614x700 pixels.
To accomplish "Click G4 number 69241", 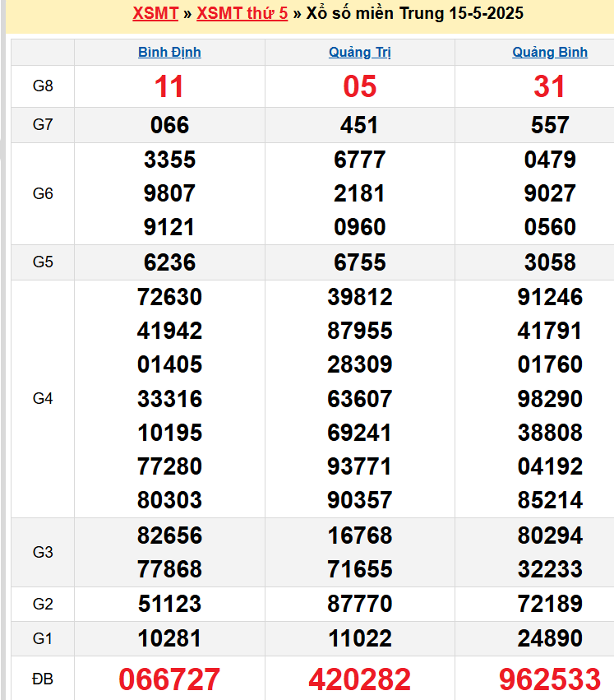I will pyautogui.click(x=360, y=433).
